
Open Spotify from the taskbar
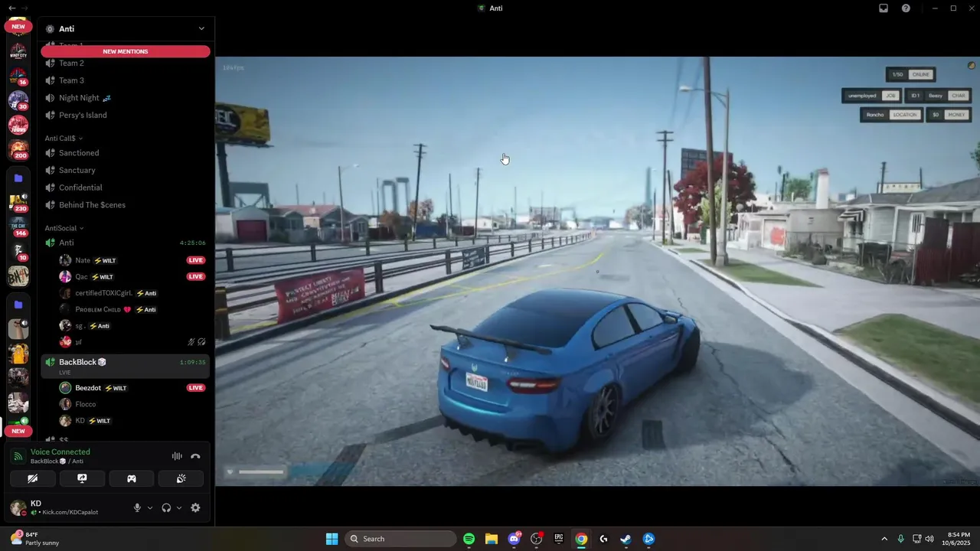coord(469,539)
